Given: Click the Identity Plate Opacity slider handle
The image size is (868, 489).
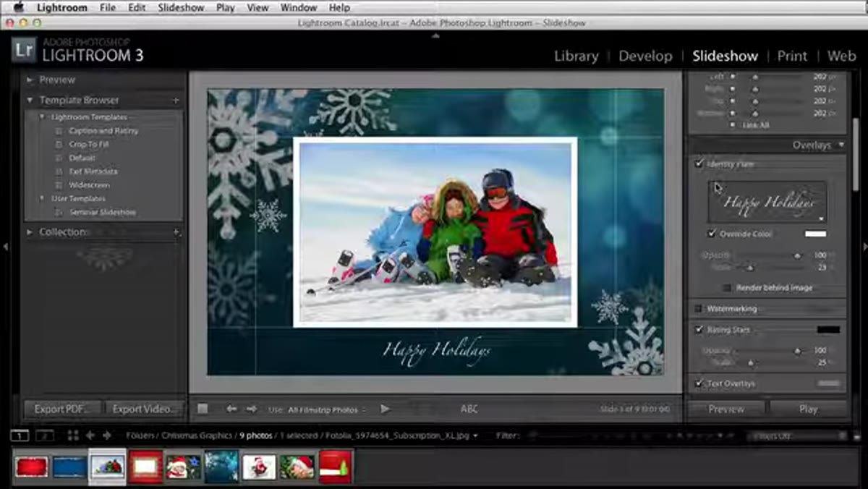Looking at the screenshot, I should pyautogui.click(x=797, y=255).
